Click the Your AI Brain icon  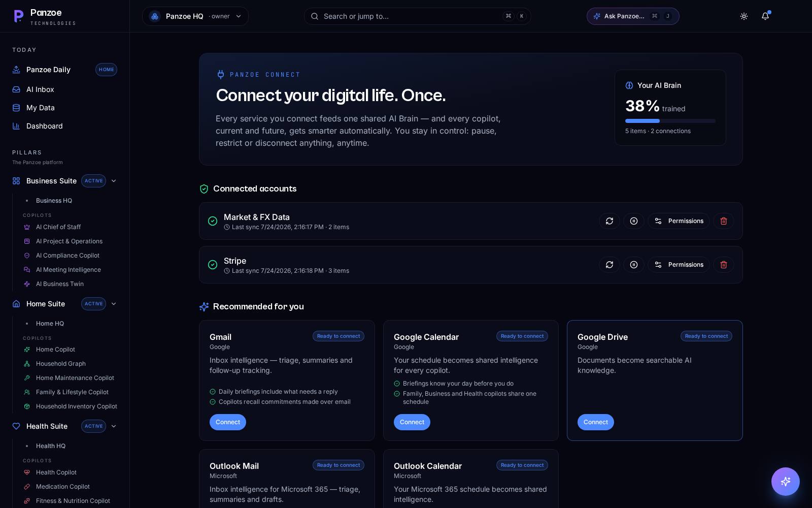point(629,85)
